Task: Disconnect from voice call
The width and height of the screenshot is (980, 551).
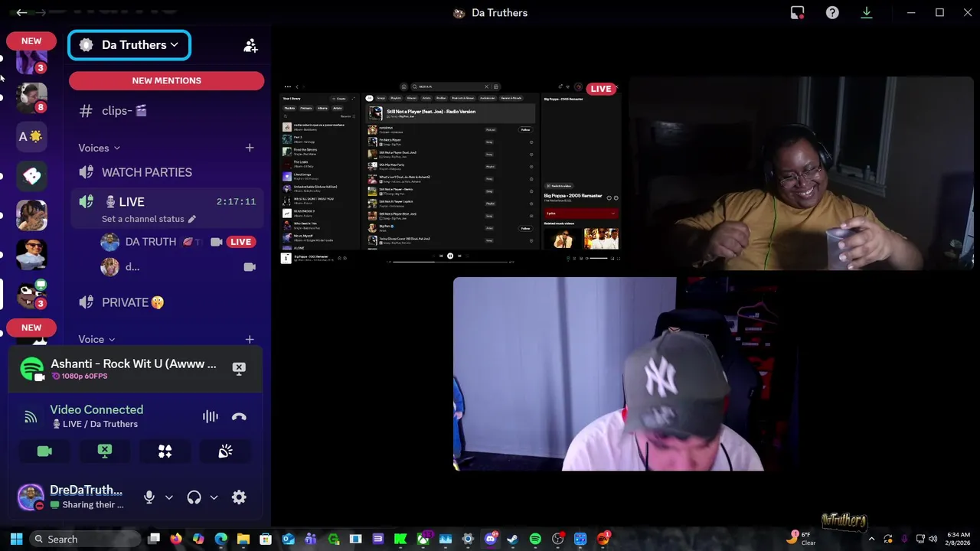Action: [239, 416]
